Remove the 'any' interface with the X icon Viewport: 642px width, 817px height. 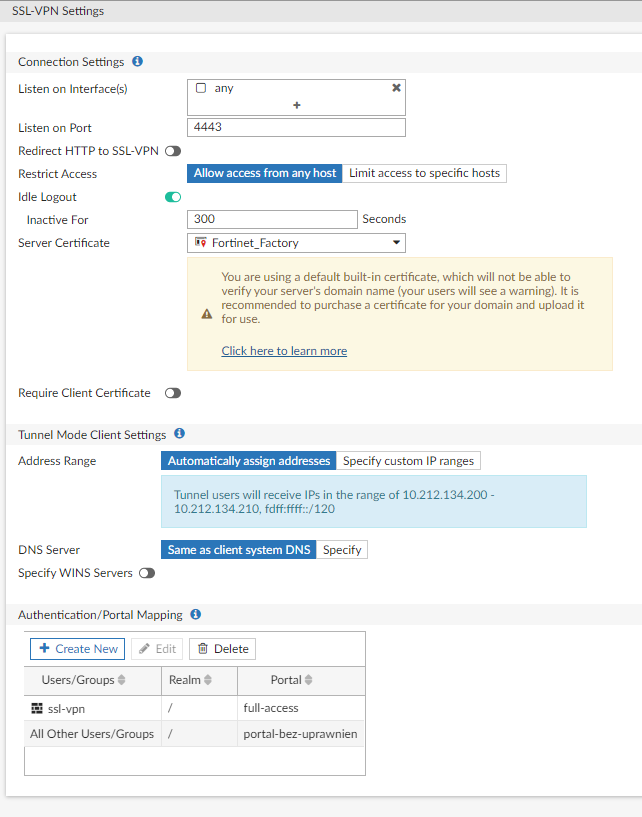(x=396, y=88)
